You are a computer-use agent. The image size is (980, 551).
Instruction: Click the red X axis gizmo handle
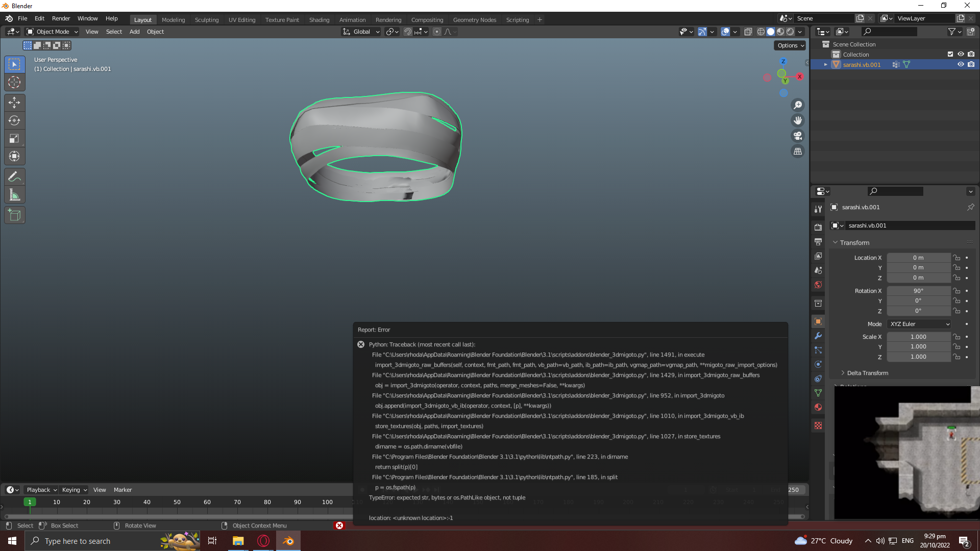coord(799,77)
